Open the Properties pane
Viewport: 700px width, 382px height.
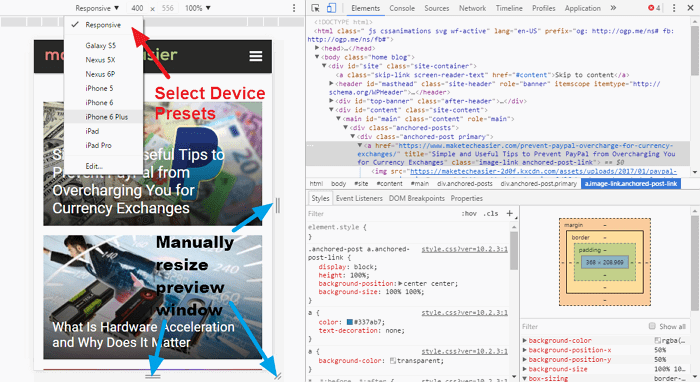pyautogui.click(x=467, y=198)
